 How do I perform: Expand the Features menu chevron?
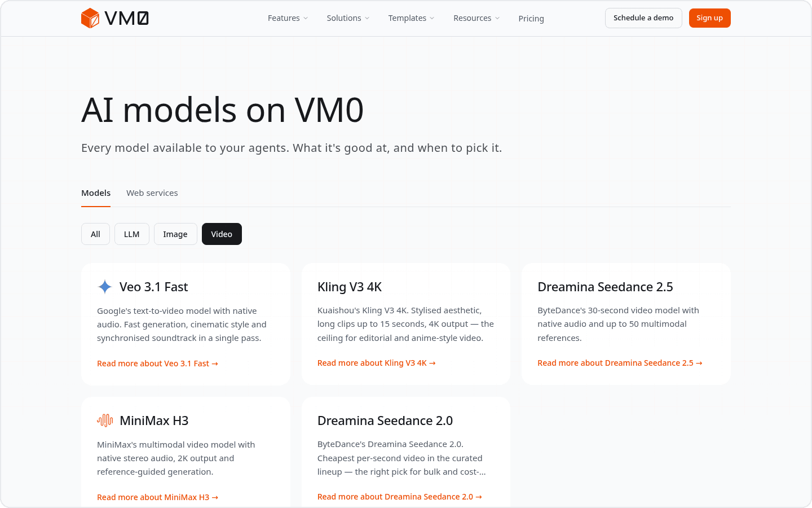306,18
